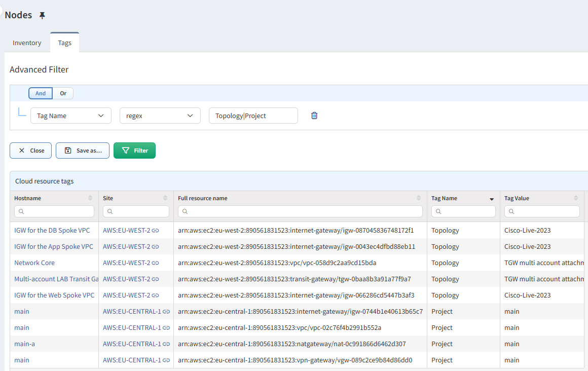Switch to the Inventory tab
The width and height of the screenshot is (588, 371).
tap(27, 43)
